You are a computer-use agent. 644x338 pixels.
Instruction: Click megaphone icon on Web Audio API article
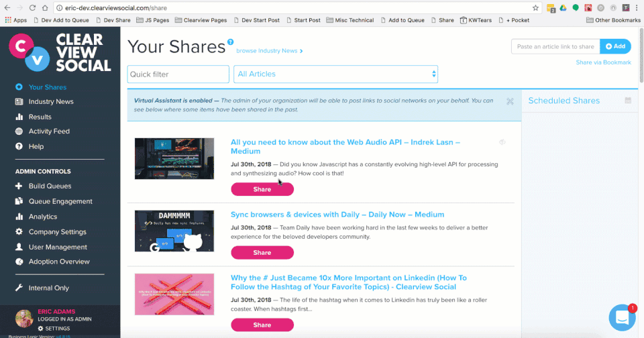(x=502, y=142)
